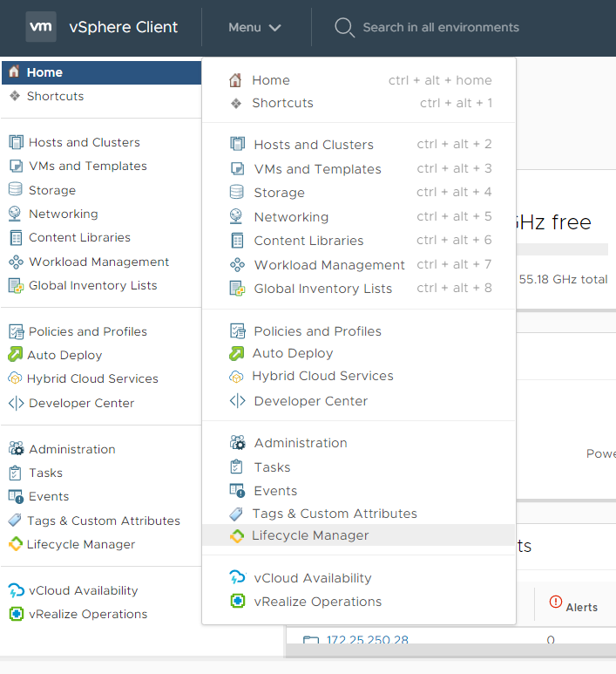
Task: Open sidebar Hosts and Clusters label
Action: tap(85, 142)
